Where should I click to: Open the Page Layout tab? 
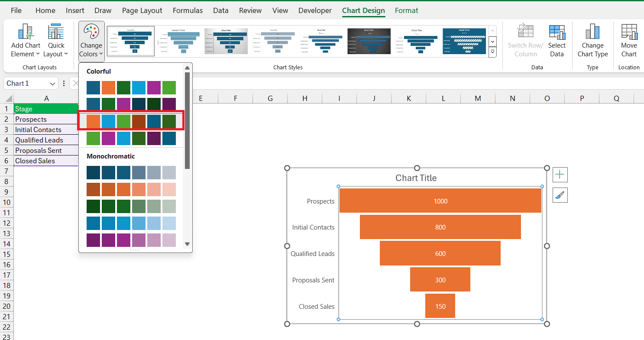142,10
